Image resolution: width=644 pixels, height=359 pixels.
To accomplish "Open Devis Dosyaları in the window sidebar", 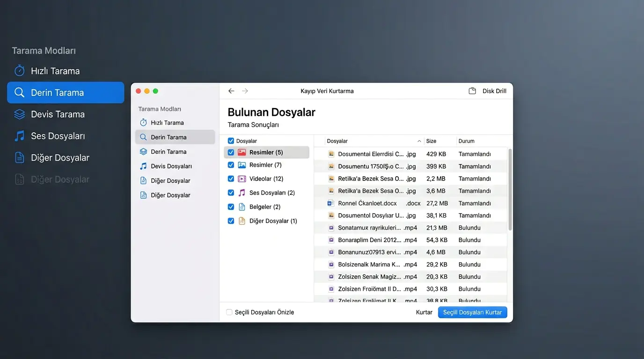I will click(x=171, y=166).
